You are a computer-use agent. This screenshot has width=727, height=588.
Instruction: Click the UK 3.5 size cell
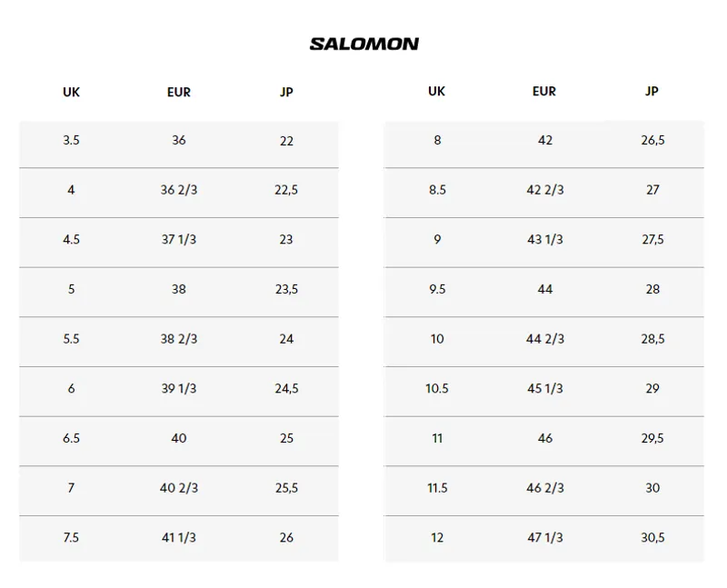[x=72, y=140]
